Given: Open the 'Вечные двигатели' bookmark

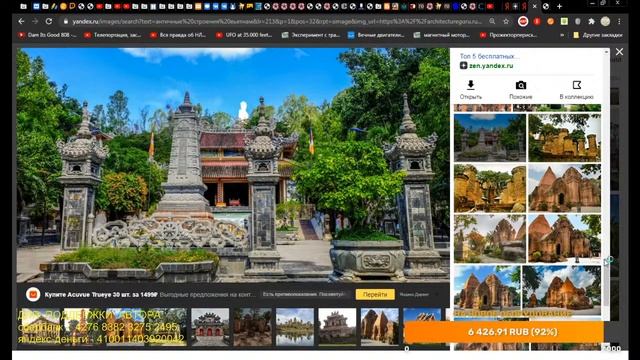Looking at the screenshot, I should tap(376, 35).
